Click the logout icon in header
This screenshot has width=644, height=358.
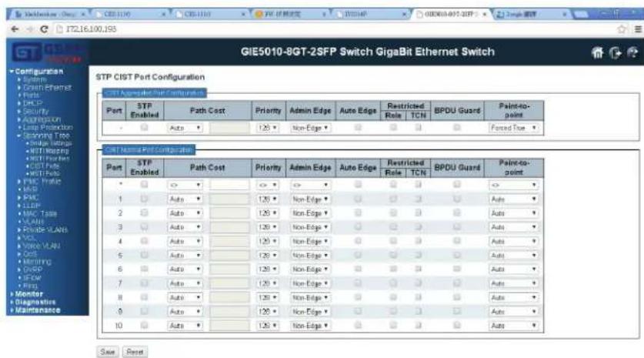615,52
